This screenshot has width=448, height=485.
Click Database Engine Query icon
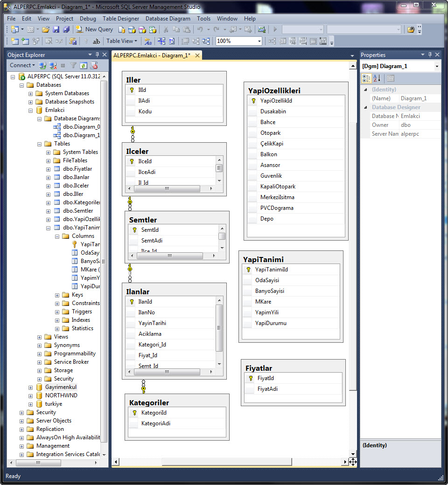pos(122,29)
